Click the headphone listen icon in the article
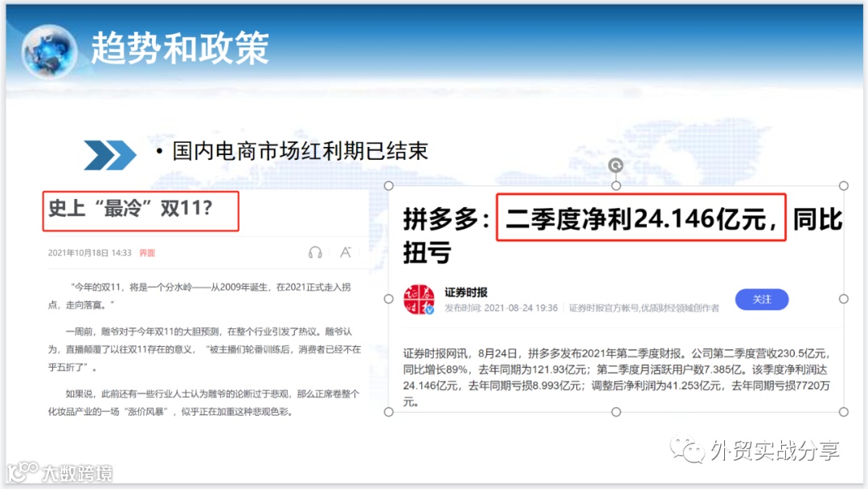The image size is (868, 489). (x=315, y=253)
